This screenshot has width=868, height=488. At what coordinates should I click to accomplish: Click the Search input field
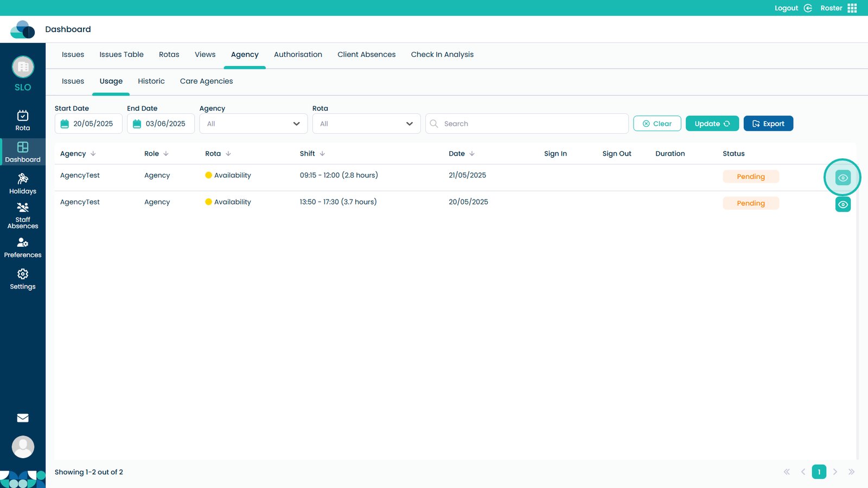click(532, 124)
